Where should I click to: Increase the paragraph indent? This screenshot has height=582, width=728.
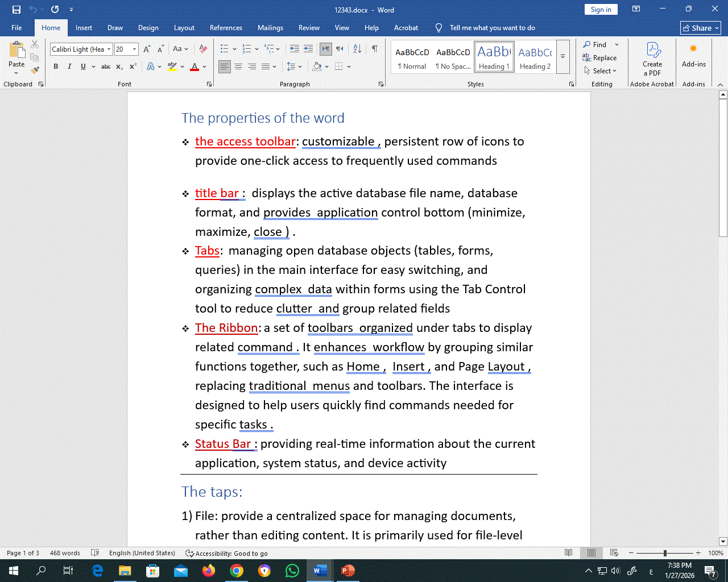tap(308, 49)
